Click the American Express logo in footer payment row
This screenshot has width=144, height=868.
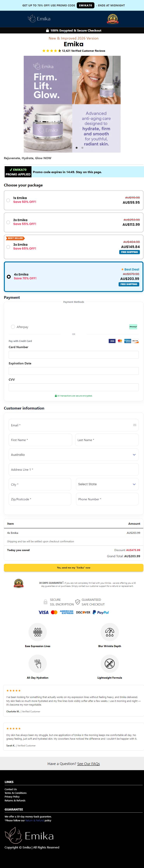pos(67,612)
